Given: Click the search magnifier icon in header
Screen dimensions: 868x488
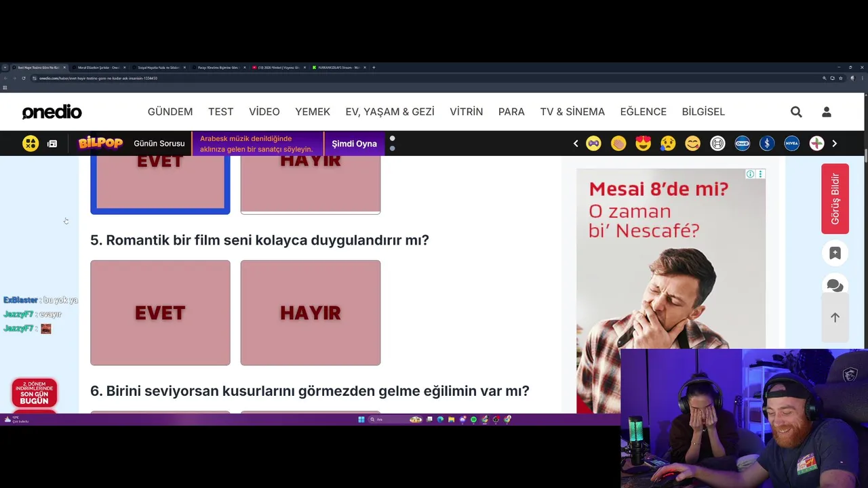Looking at the screenshot, I should point(796,112).
